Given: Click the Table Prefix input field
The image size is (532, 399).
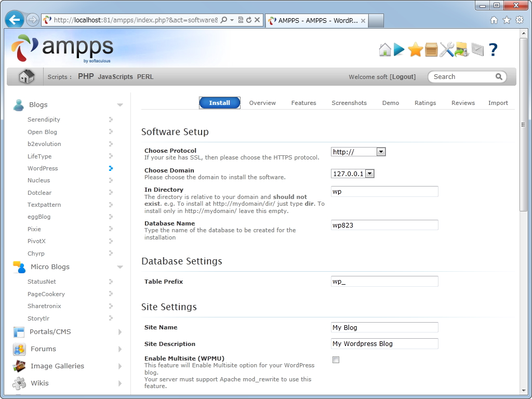Looking at the screenshot, I should point(384,281).
